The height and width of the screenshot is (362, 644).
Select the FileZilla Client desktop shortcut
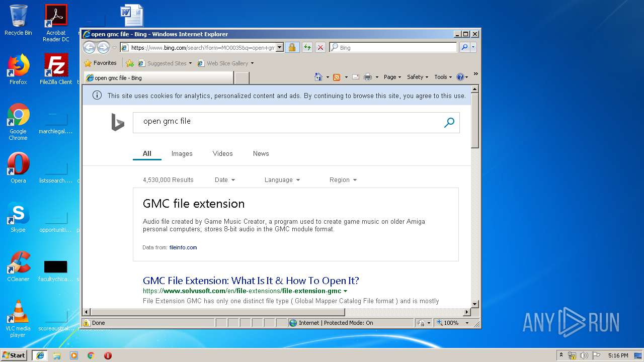point(56,69)
